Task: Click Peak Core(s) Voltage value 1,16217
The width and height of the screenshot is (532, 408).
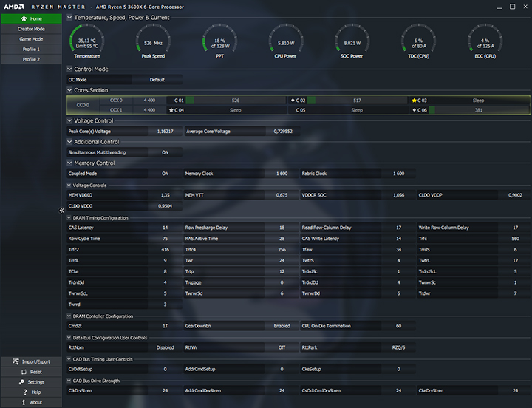Action: (166, 132)
